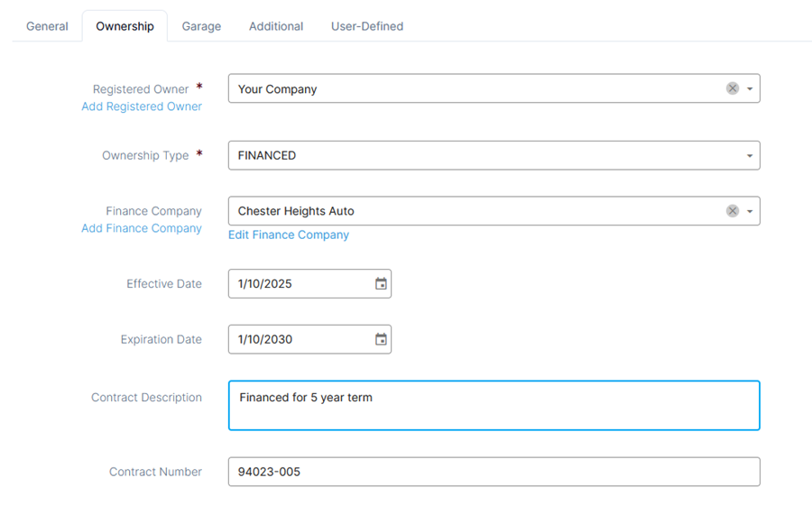Switch to the General tab
This screenshot has width=812, height=524.
(x=47, y=26)
